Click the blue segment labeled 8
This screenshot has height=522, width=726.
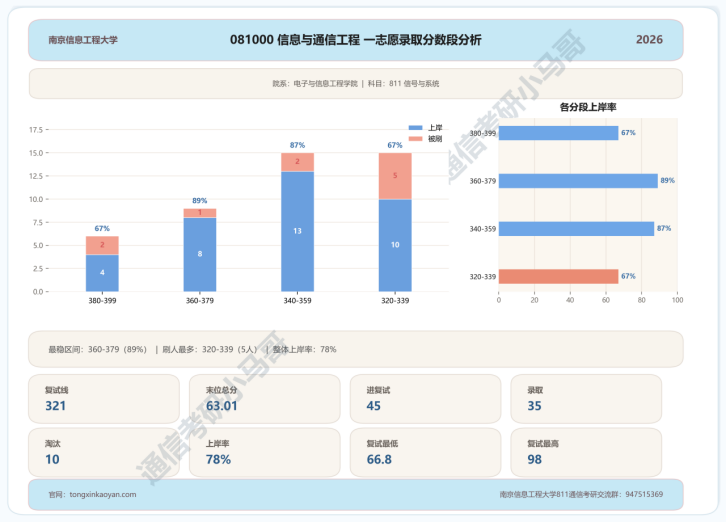[x=200, y=254]
